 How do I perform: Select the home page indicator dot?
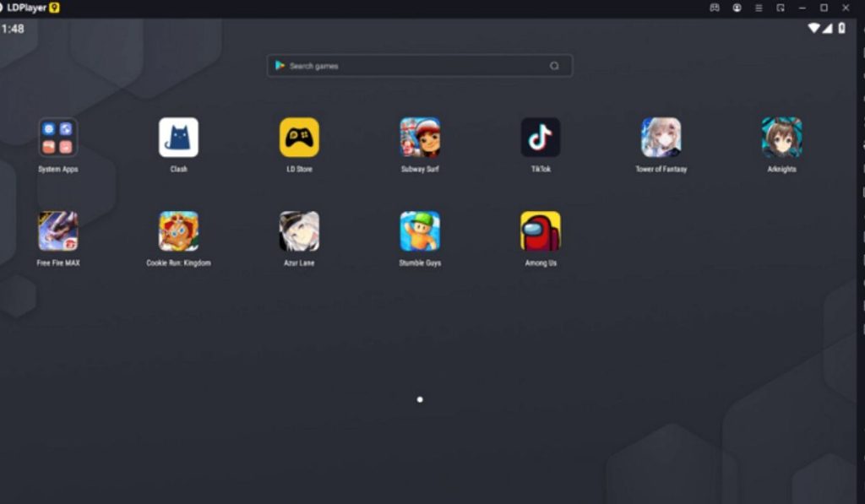coord(420,399)
